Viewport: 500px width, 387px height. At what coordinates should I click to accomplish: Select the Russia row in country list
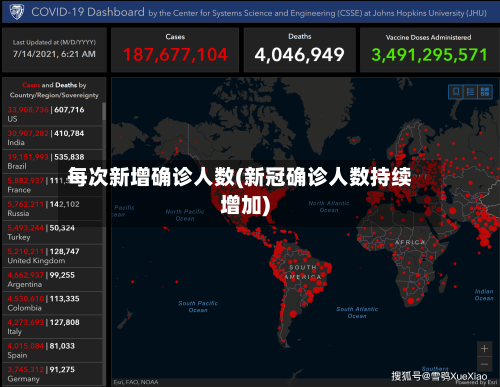tap(52, 209)
